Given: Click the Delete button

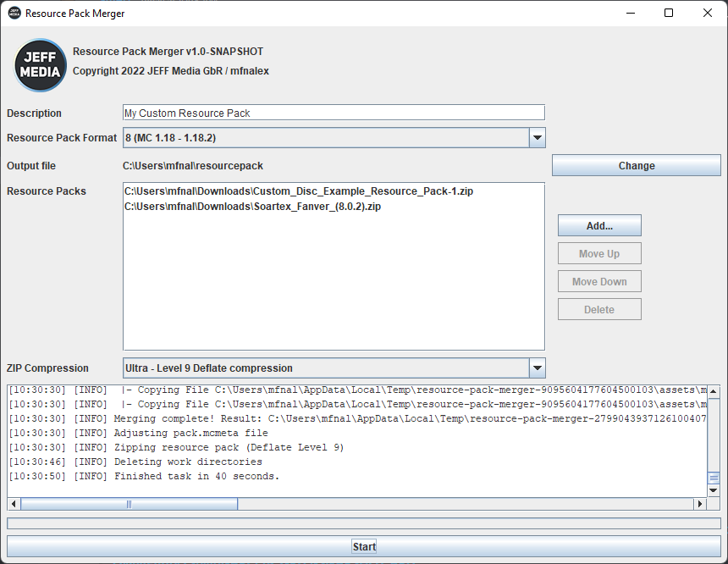Looking at the screenshot, I should [599, 309].
